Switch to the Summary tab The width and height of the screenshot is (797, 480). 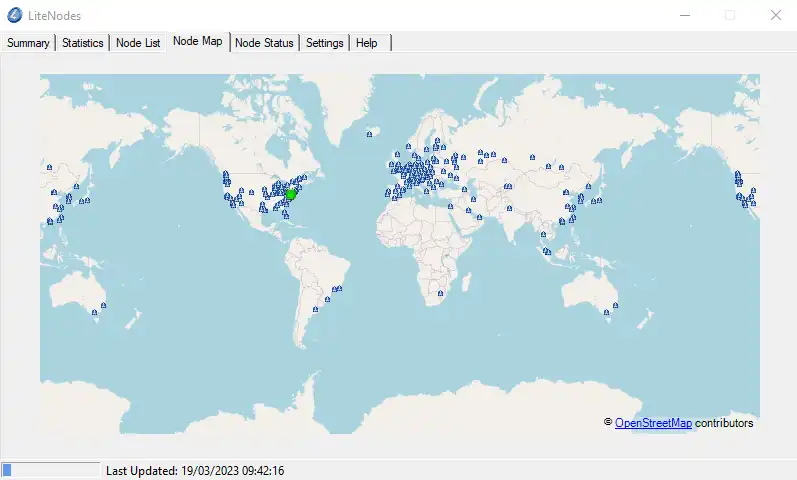[28, 43]
